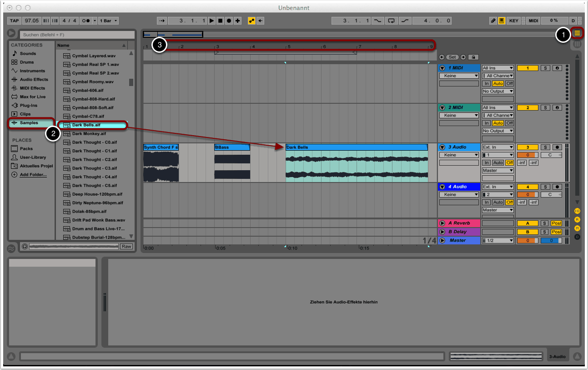Screen dimensions: 588x370
Task: Open the Packs place in browser
Action: tap(26, 149)
